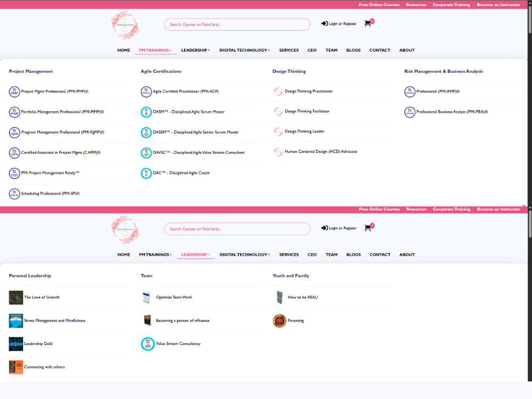Focus the search field in the view showing Personal Leadership menu
Screen dimensions: 532x399
click(x=237, y=229)
